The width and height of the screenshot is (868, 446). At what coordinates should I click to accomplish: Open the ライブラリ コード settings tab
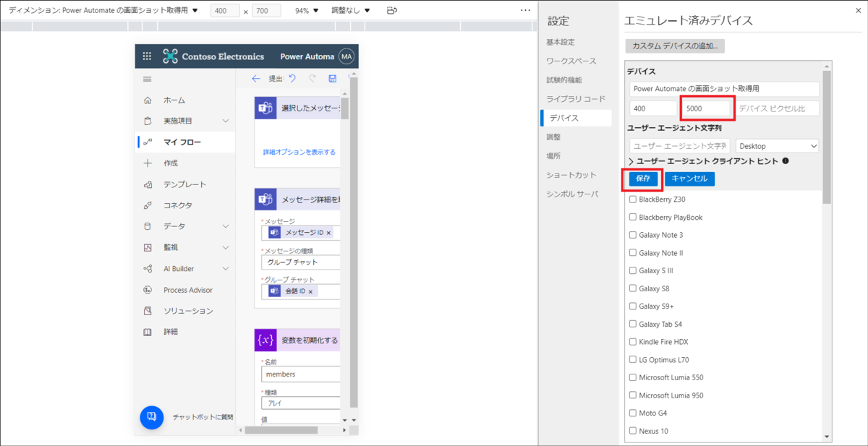click(x=576, y=98)
